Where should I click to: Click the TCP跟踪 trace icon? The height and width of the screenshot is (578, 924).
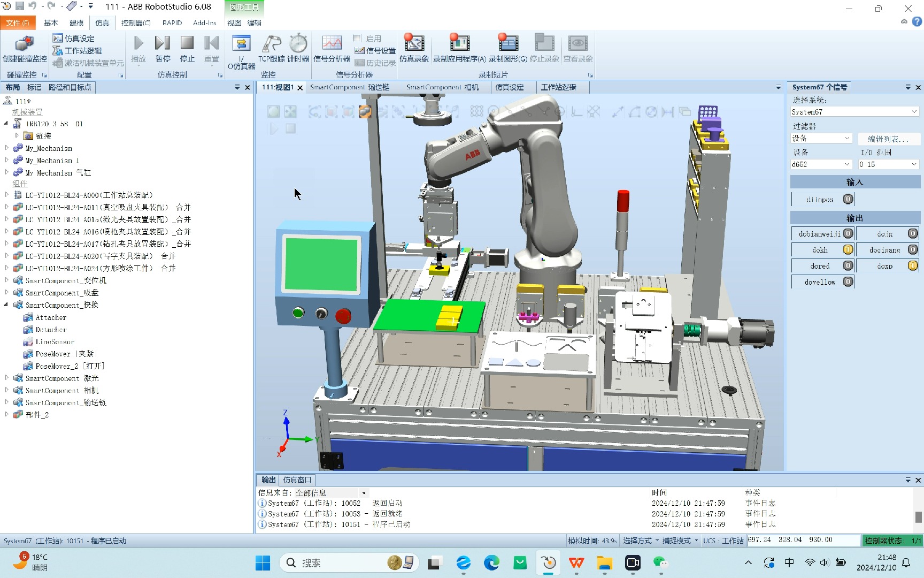[272, 44]
